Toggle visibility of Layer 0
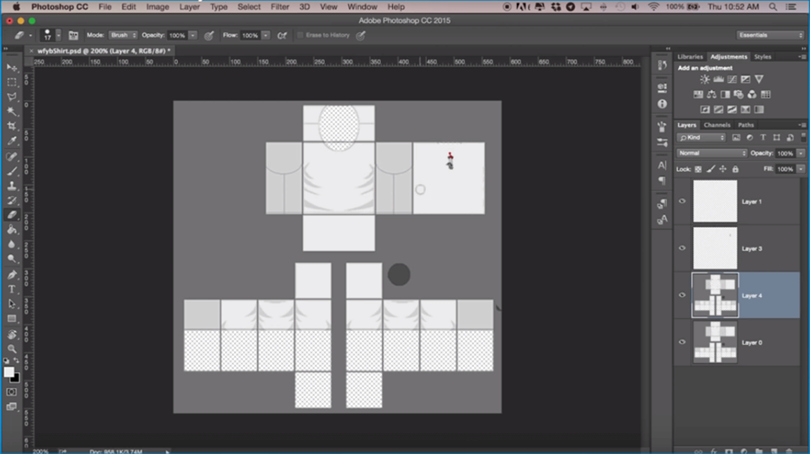Image resolution: width=810 pixels, height=454 pixels. pyautogui.click(x=682, y=342)
